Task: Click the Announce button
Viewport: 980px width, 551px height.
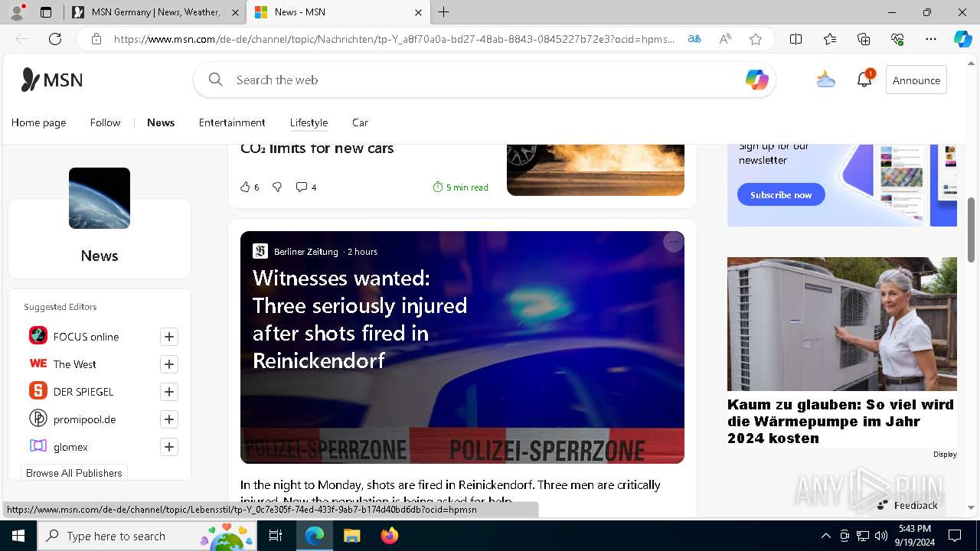Action: (x=916, y=80)
